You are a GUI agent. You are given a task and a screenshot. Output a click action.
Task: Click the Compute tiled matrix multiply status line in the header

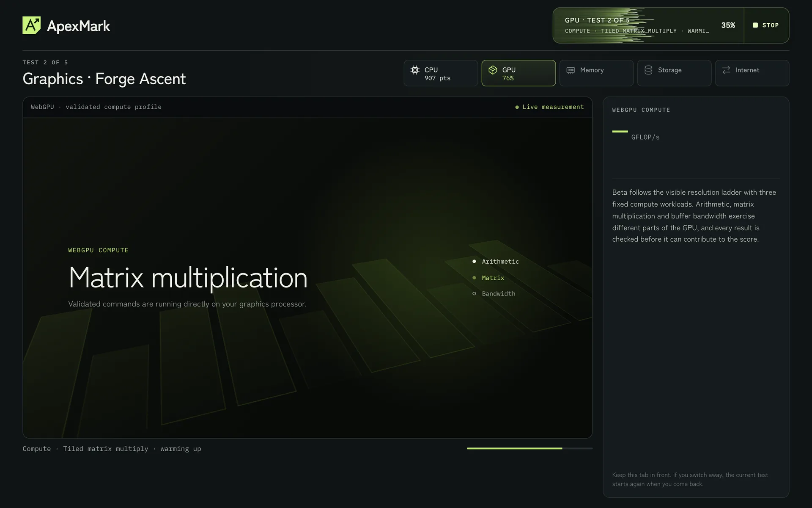coord(637,31)
